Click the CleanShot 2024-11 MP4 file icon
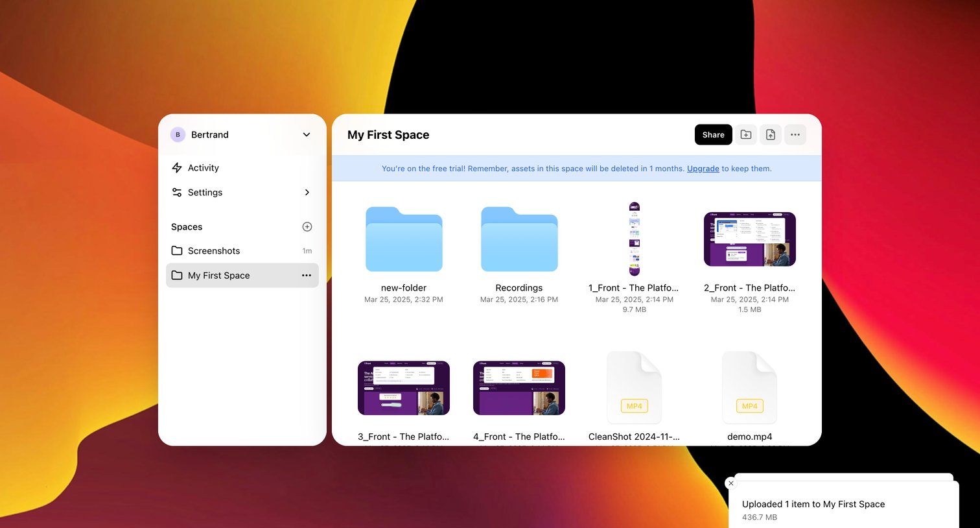The width and height of the screenshot is (980, 528). click(635, 388)
